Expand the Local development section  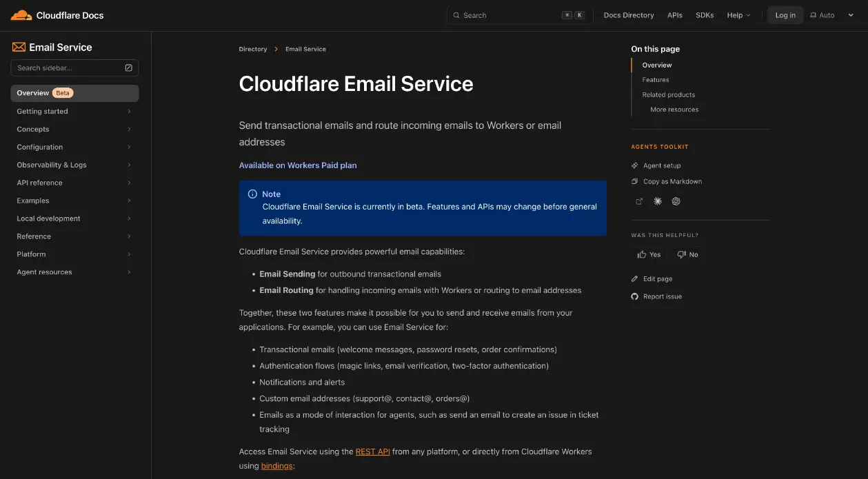coord(74,218)
